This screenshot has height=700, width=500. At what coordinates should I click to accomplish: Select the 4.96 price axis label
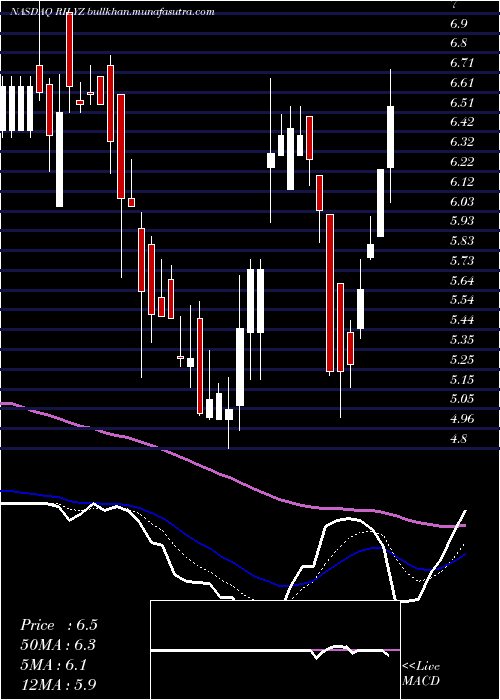click(x=461, y=419)
